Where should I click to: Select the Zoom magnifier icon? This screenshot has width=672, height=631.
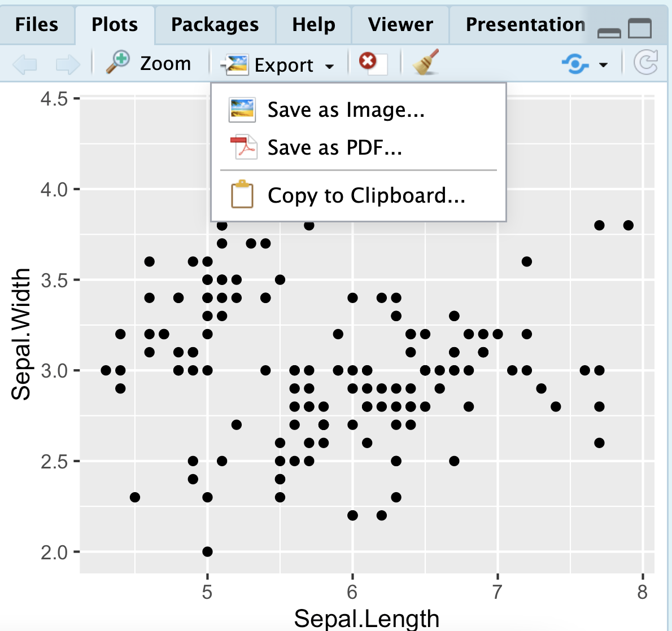(x=118, y=63)
